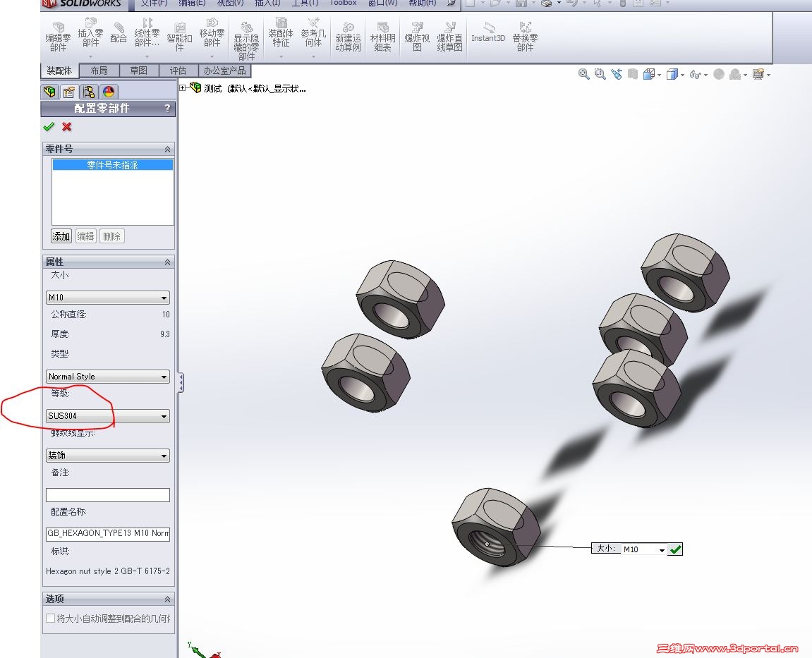The width and height of the screenshot is (812, 658).
Task: Open the 大小 M10 size dropdown
Action: point(108,298)
